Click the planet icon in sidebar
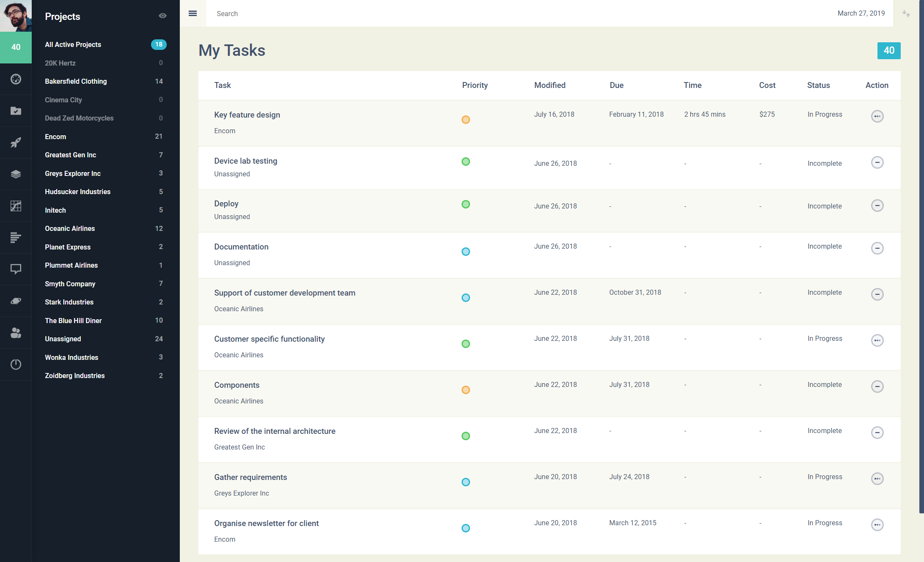The image size is (924, 562). [x=16, y=301]
